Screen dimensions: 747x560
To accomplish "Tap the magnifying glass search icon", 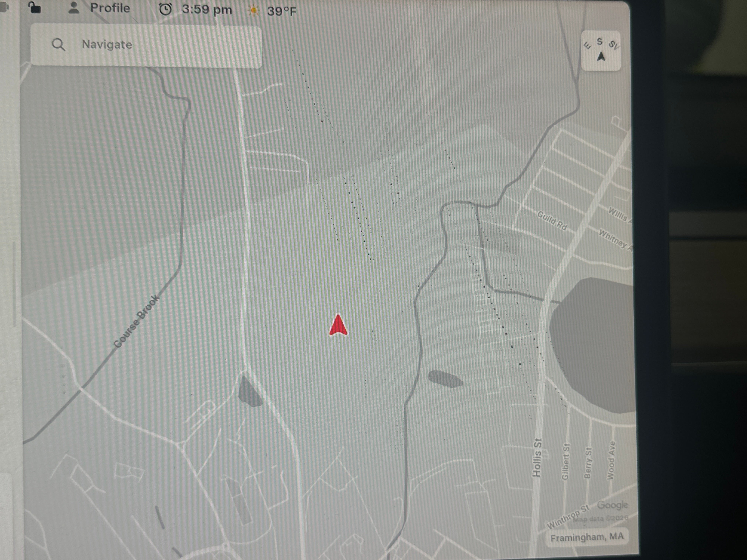I will click(58, 45).
